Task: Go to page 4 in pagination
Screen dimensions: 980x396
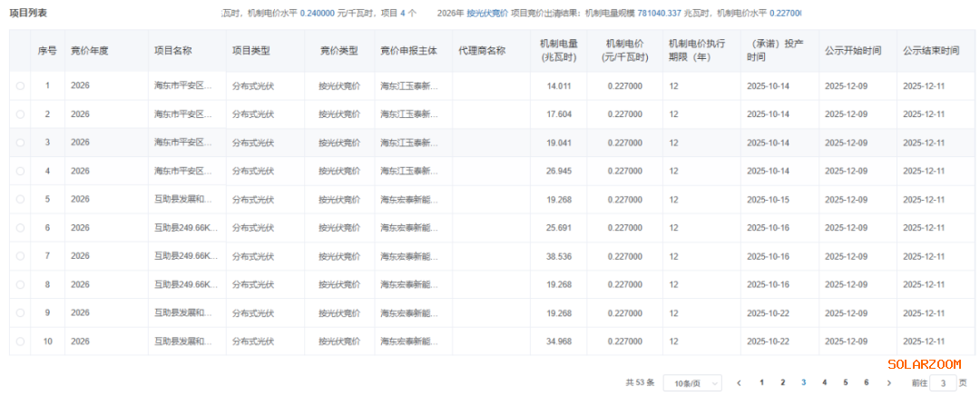Action: tap(824, 382)
